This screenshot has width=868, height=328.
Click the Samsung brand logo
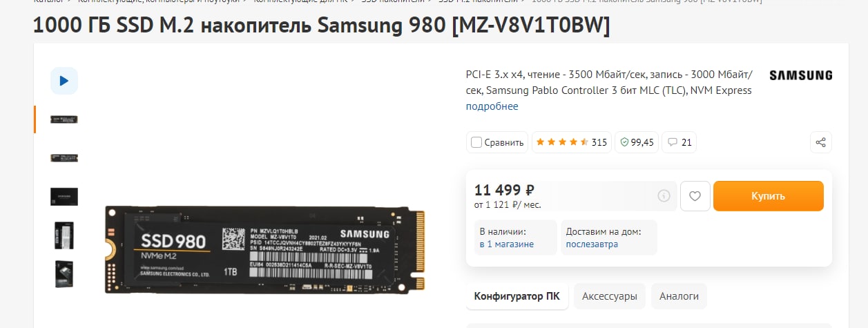(x=801, y=75)
